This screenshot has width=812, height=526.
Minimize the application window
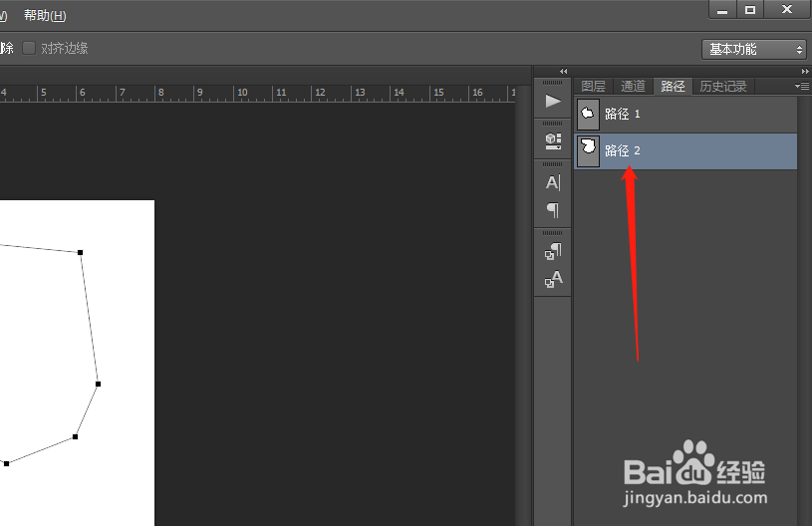(x=722, y=10)
